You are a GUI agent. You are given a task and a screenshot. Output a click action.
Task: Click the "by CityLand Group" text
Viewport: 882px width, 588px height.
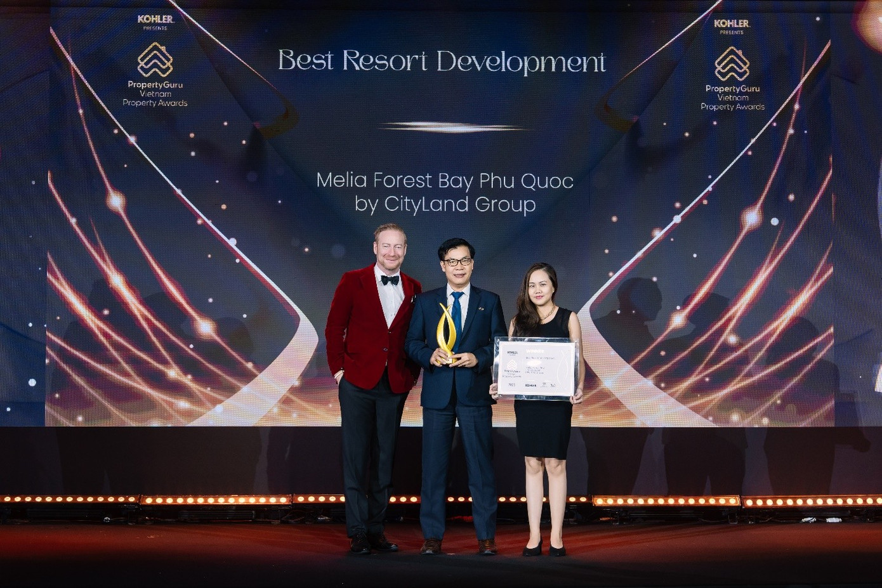coord(444,204)
